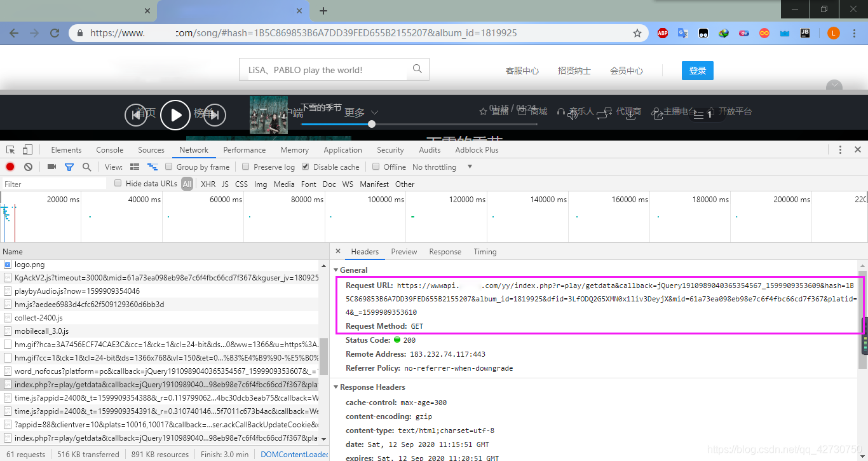Screen dimensions: 868x461
Task: Toggle the waterfall overview view icon
Action: pyautogui.click(x=153, y=167)
